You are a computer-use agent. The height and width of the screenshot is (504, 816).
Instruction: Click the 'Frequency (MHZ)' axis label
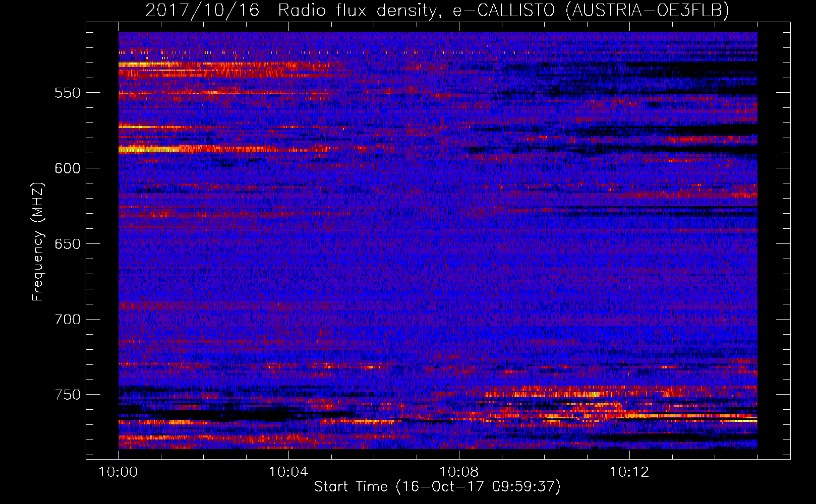[38, 242]
